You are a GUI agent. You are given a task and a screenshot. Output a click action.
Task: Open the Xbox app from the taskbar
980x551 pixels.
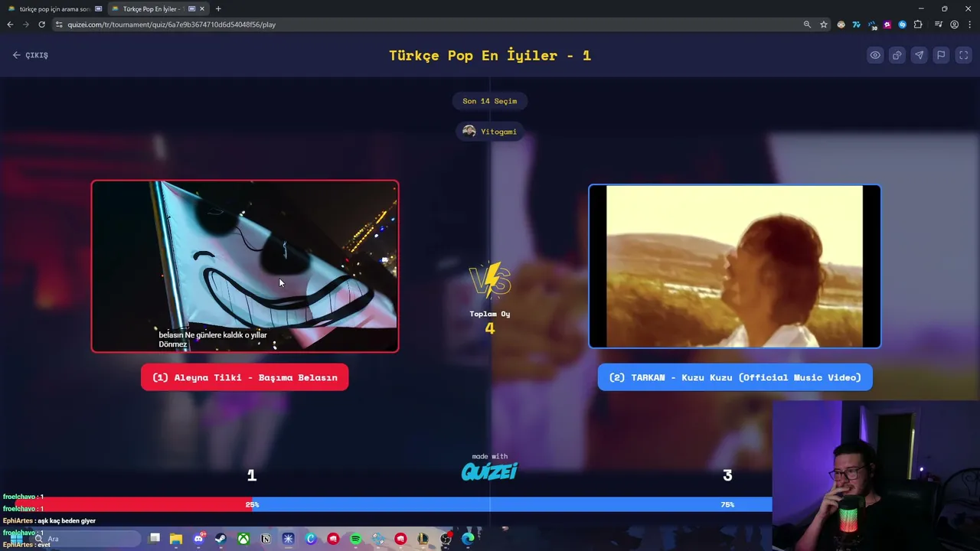(x=243, y=539)
